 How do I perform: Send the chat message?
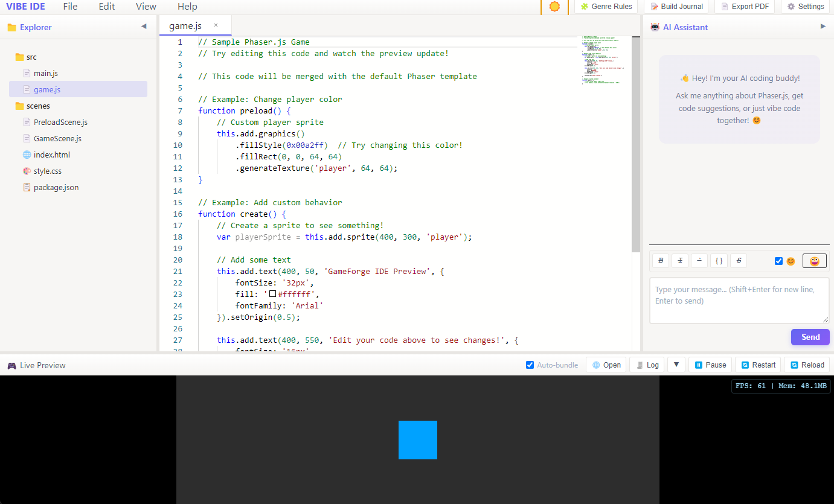tap(810, 337)
